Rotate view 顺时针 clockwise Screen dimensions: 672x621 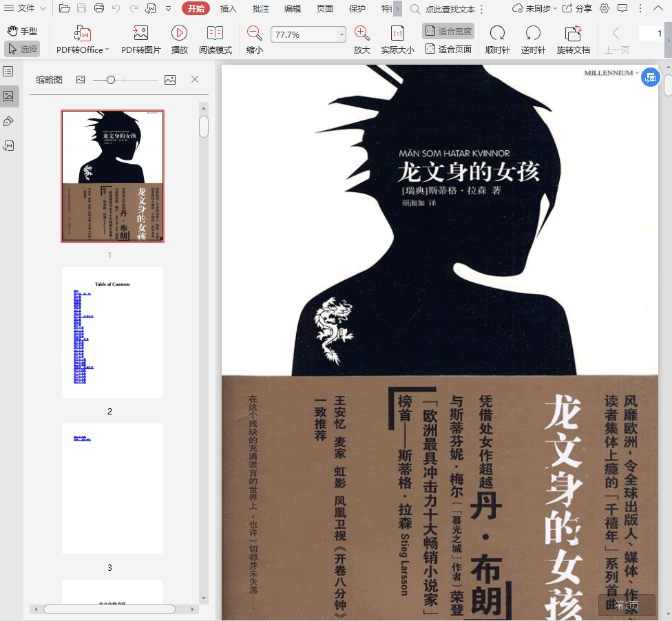click(497, 39)
